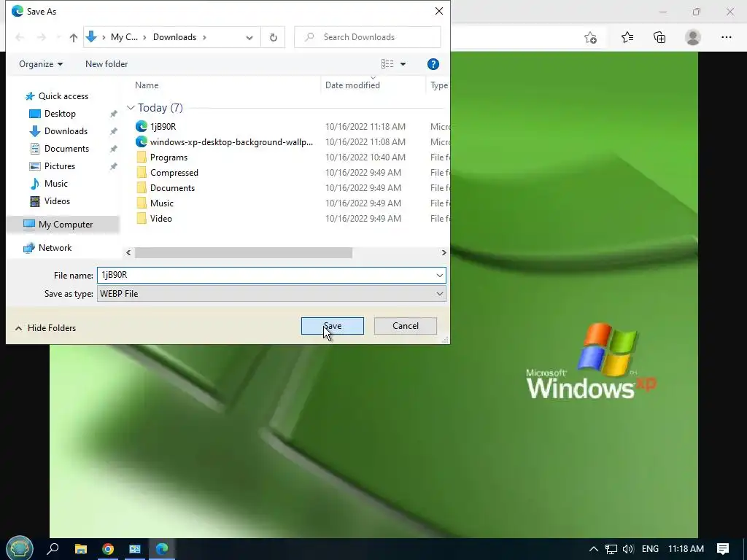
Task: Launch Google Chrome from taskbar
Action: pos(108,549)
